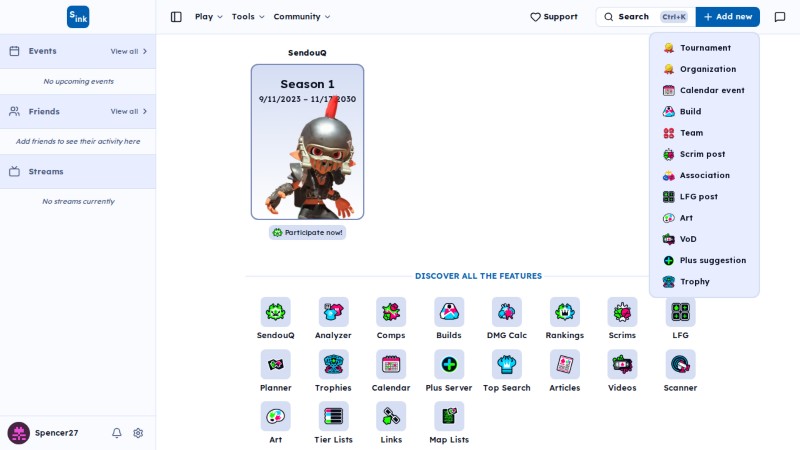This screenshot has height=450, width=800.
Task: Expand the Play dropdown menu
Action: click(208, 17)
